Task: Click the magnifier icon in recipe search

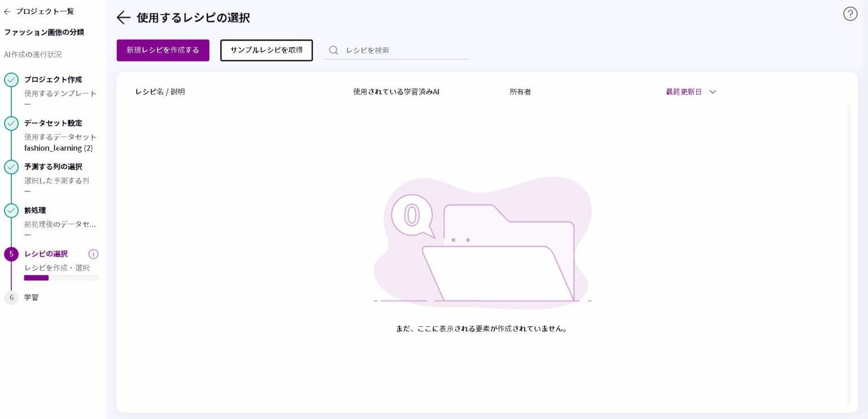Action: click(x=333, y=50)
